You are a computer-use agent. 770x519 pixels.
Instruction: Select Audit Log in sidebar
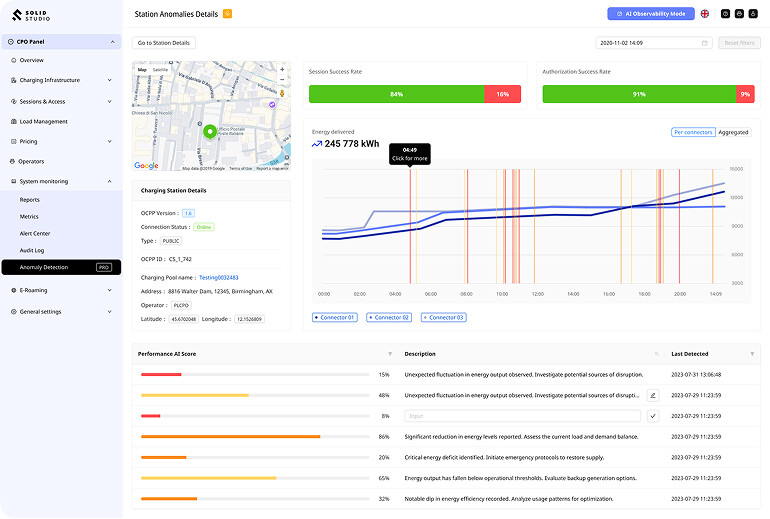32,250
